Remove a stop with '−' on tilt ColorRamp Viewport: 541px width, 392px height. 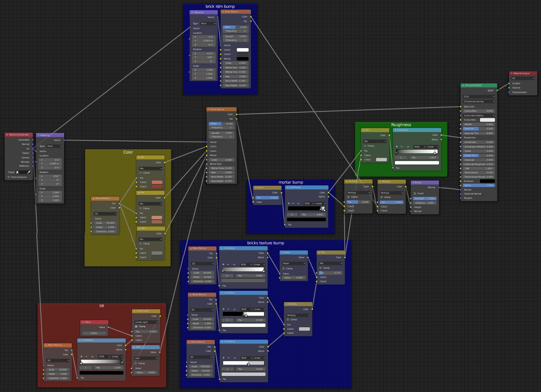pyautogui.click(x=86, y=356)
